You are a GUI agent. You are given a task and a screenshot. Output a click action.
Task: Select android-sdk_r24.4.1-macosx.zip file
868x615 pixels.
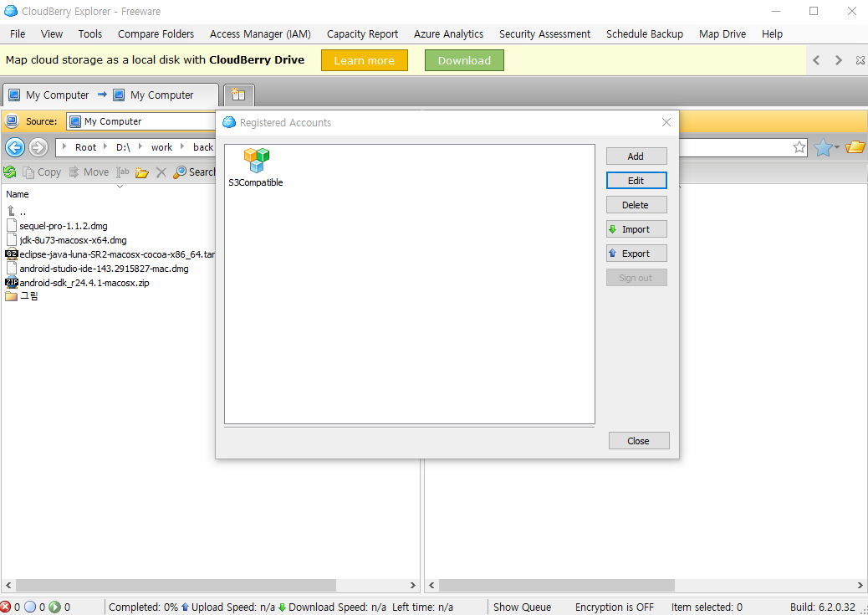pos(78,283)
